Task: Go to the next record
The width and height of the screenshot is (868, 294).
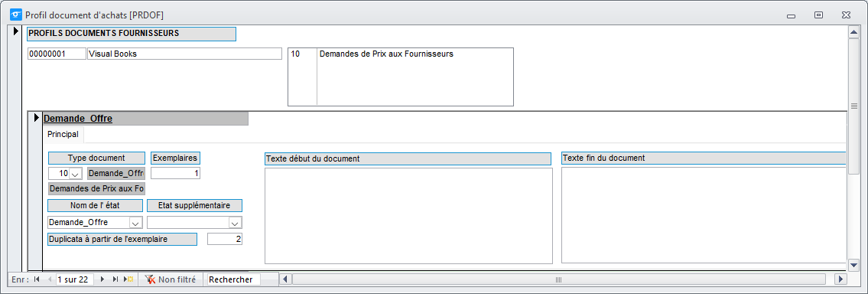Action: [x=103, y=279]
